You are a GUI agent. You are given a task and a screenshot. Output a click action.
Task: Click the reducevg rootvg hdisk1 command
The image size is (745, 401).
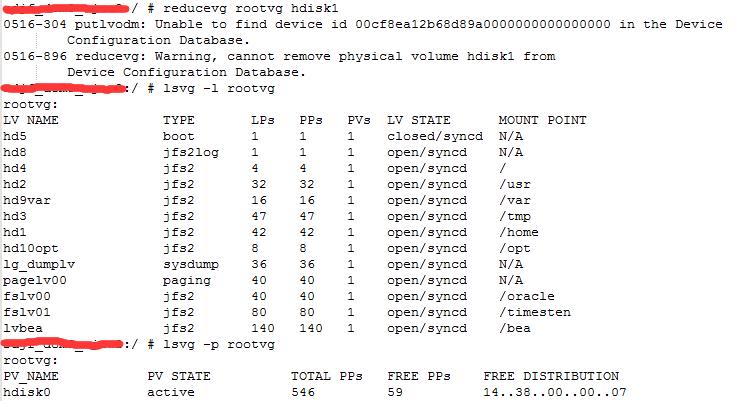(250, 9)
